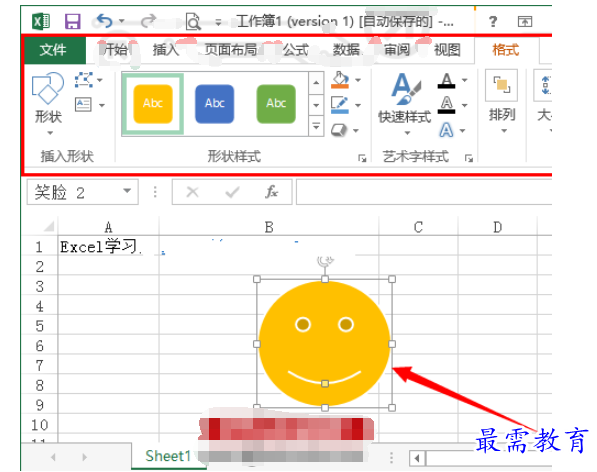The image size is (597, 472).
Task: Click the select-all corner triangle
Action: pyautogui.click(x=49, y=226)
